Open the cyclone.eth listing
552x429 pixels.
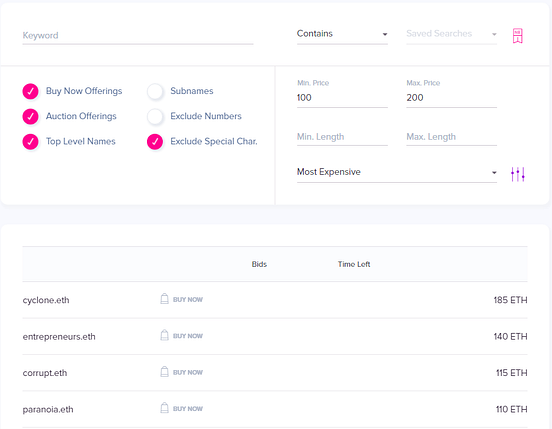pos(46,300)
